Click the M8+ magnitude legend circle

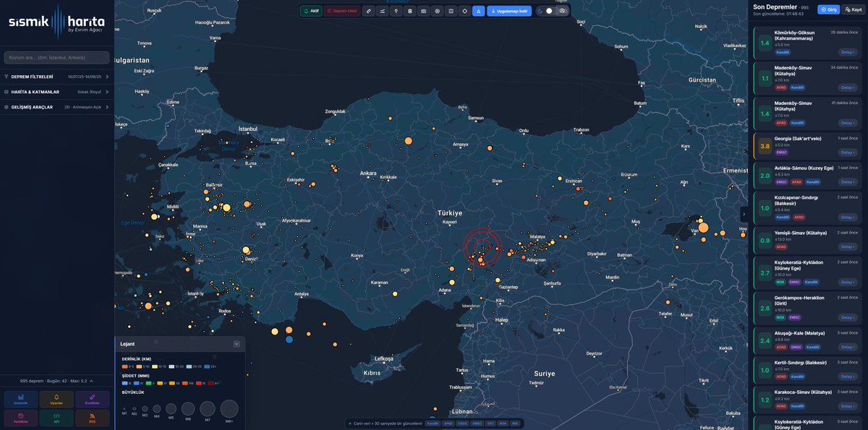click(x=229, y=408)
